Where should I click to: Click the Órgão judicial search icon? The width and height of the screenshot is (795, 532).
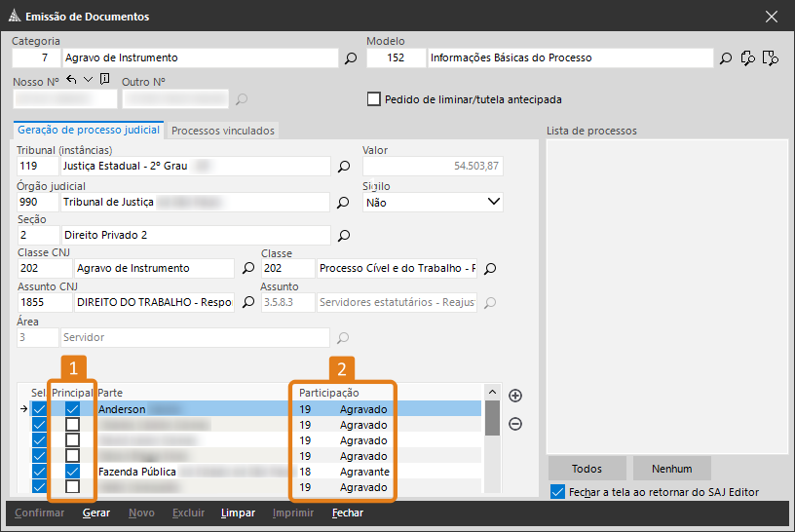pos(343,203)
